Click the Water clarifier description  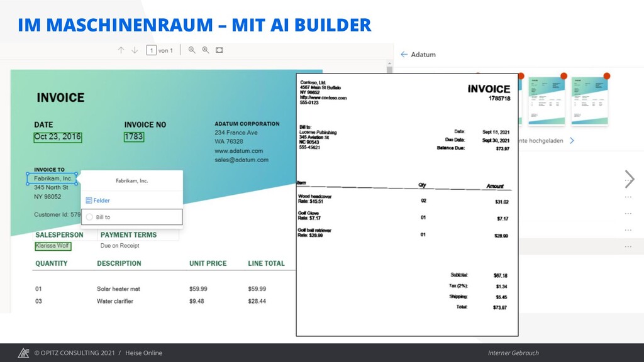115,301
